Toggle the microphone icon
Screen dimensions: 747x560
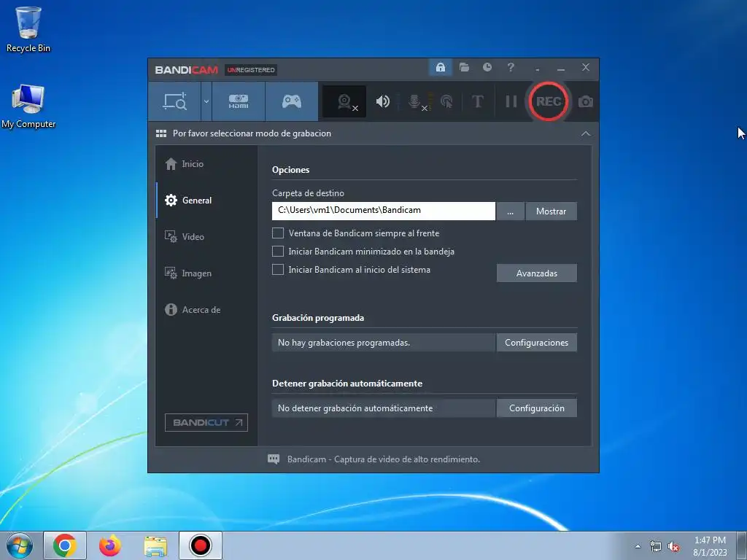[416, 101]
